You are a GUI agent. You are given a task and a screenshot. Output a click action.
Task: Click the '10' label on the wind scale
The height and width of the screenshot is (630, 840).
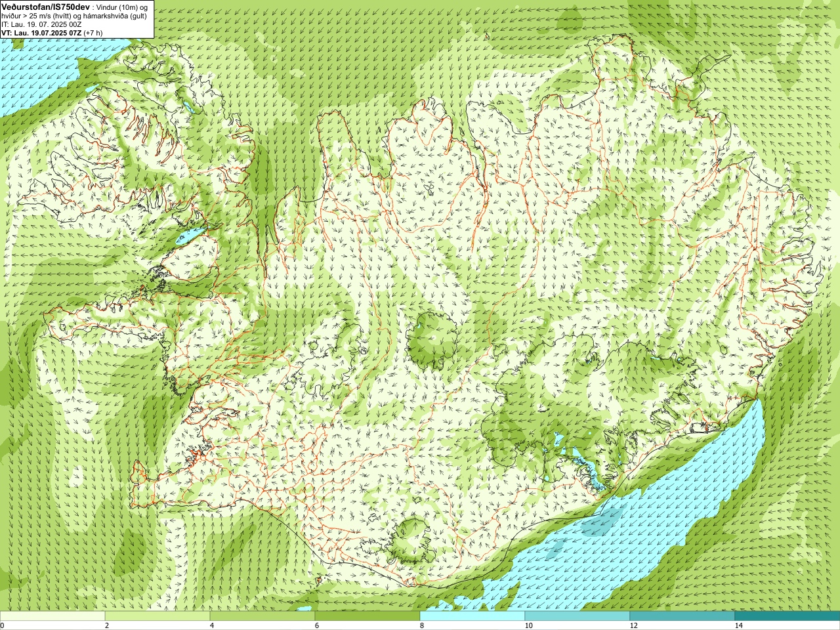(528, 625)
